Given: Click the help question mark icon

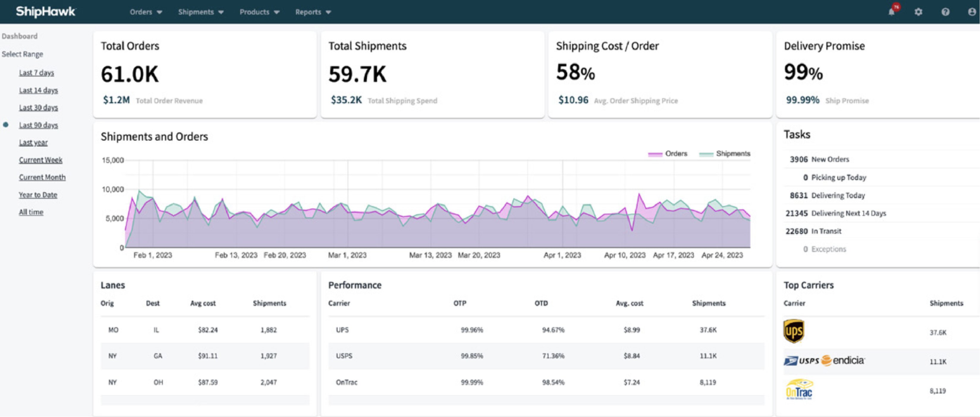Looking at the screenshot, I should (946, 12).
